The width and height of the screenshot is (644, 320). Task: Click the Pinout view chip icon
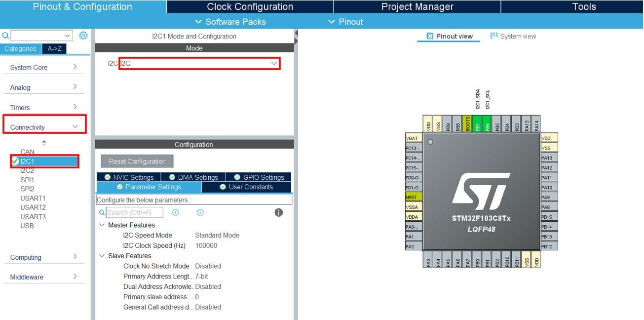point(430,36)
